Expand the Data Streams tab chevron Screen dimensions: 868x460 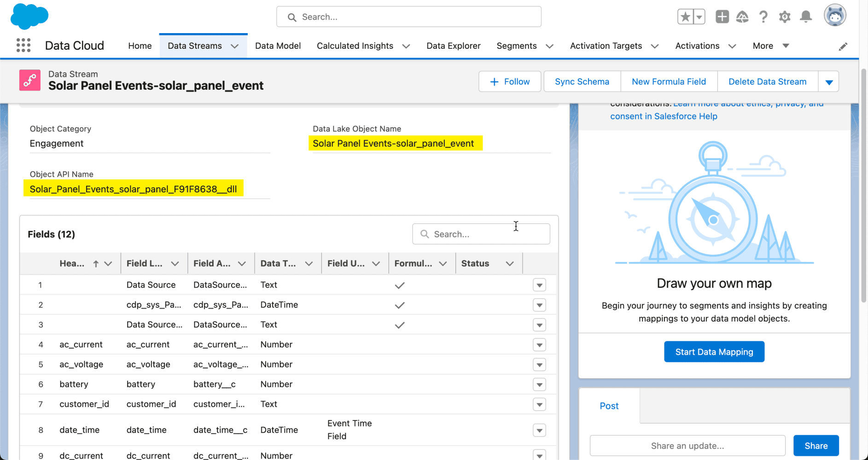[x=234, y=46]
